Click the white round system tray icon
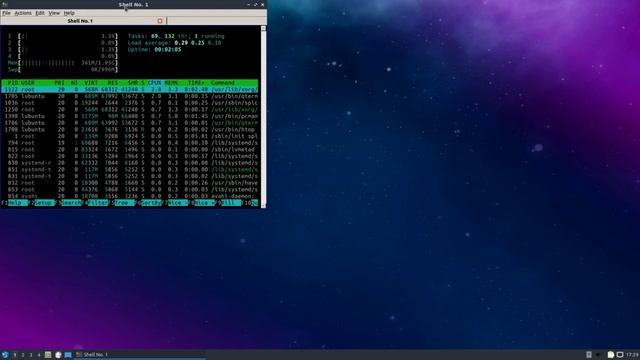The width and height of the screenshot is (640, 360). click(611, 355)
